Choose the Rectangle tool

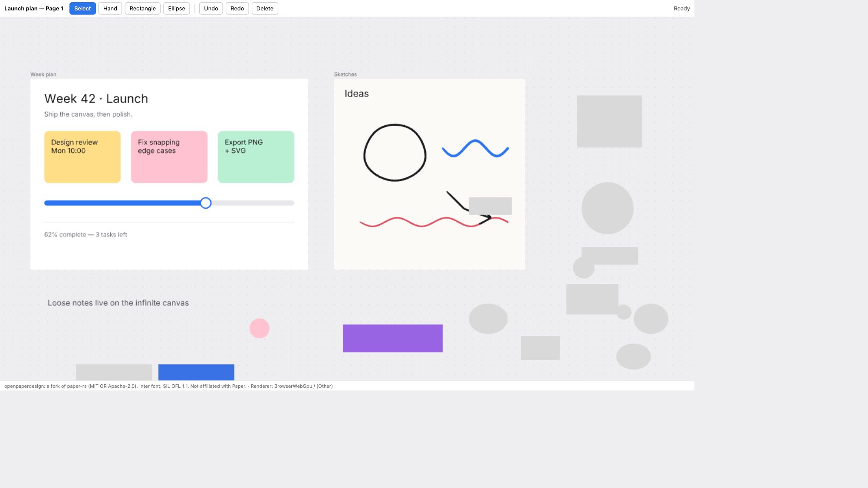click(142, 8)
